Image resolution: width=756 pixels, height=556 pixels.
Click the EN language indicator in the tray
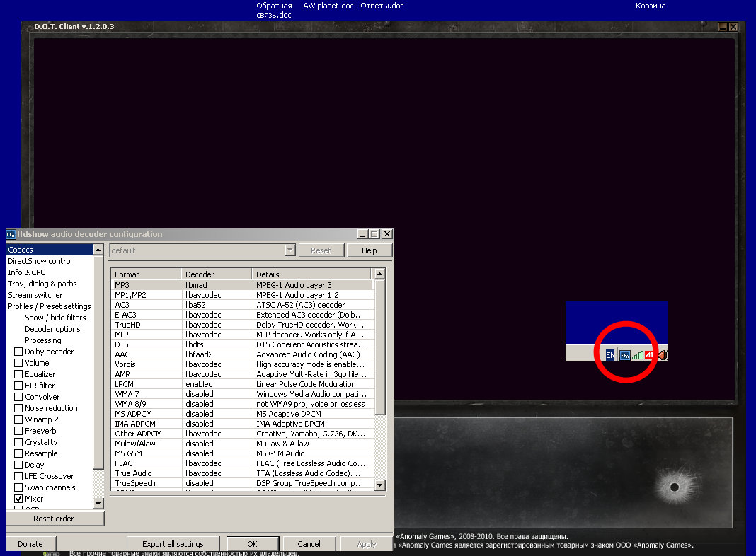pyautogui.click(x=610, y=355)
